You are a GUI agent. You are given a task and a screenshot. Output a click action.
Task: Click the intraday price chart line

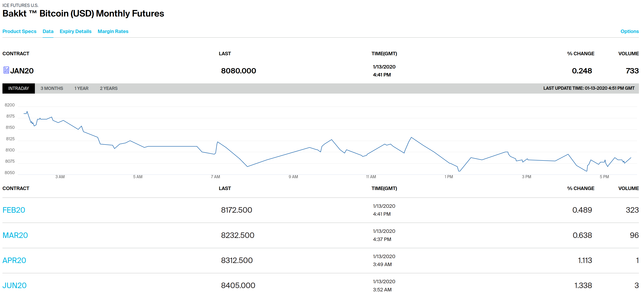click(x=173, y=146)
